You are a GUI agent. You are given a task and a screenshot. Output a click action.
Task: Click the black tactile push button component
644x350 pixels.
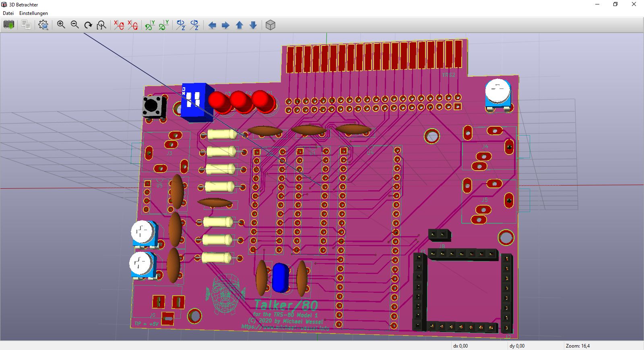click(154, 107)
